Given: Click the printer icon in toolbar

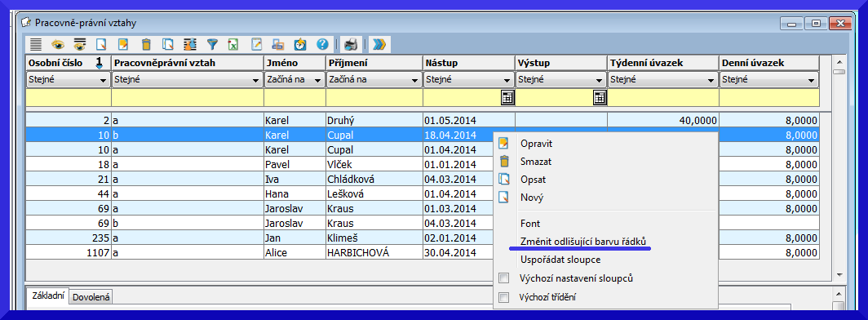Looking at the screenshot, I should [350, 44].
